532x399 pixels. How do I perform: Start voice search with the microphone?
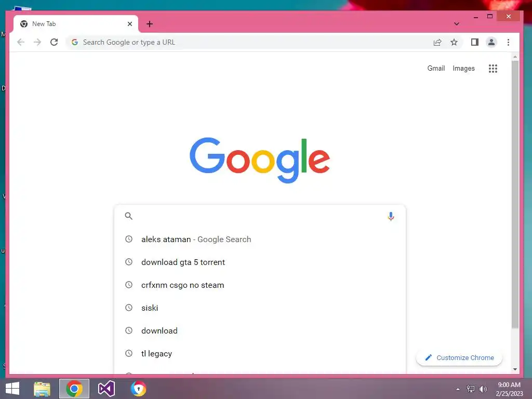coord(391,216)
